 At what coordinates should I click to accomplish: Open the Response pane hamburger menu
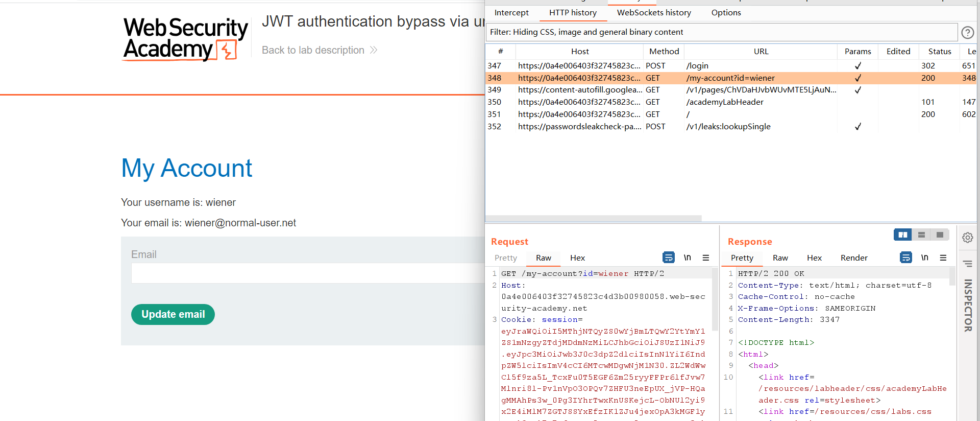coord(943,258)
